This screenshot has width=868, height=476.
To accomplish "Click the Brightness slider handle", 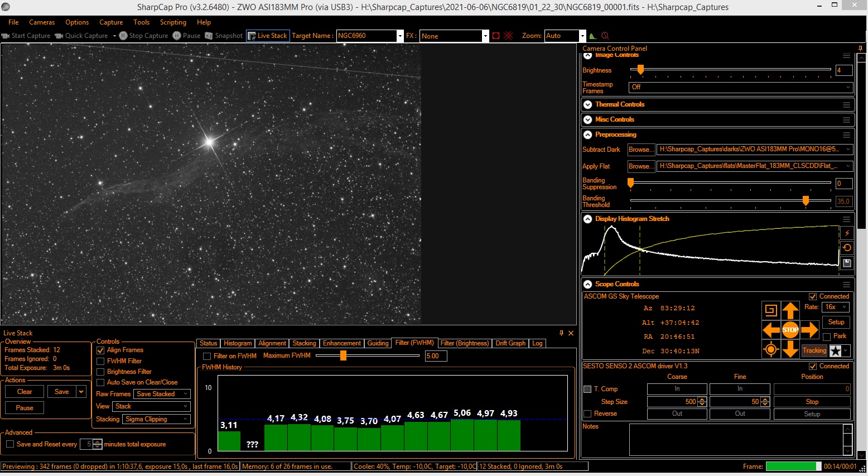I will click(640, 70).
